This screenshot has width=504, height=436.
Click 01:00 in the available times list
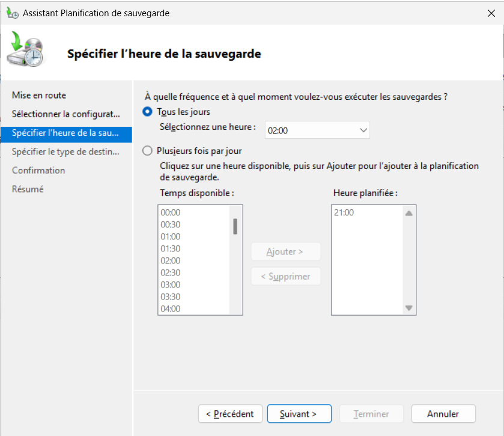coord(171,236)
